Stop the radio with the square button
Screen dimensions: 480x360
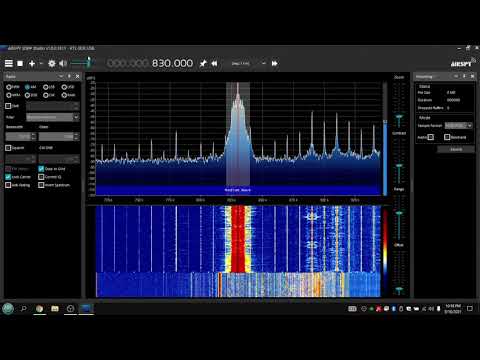point(20,63)
